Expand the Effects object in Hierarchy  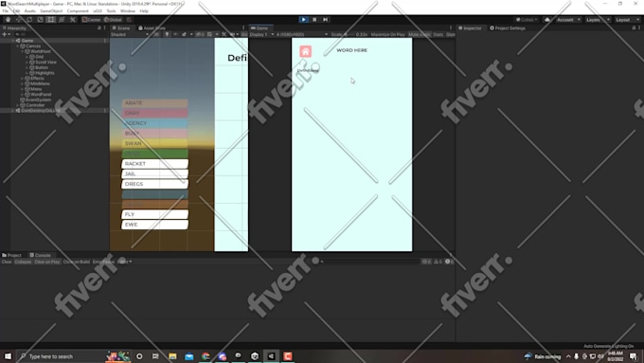point(22,78)
